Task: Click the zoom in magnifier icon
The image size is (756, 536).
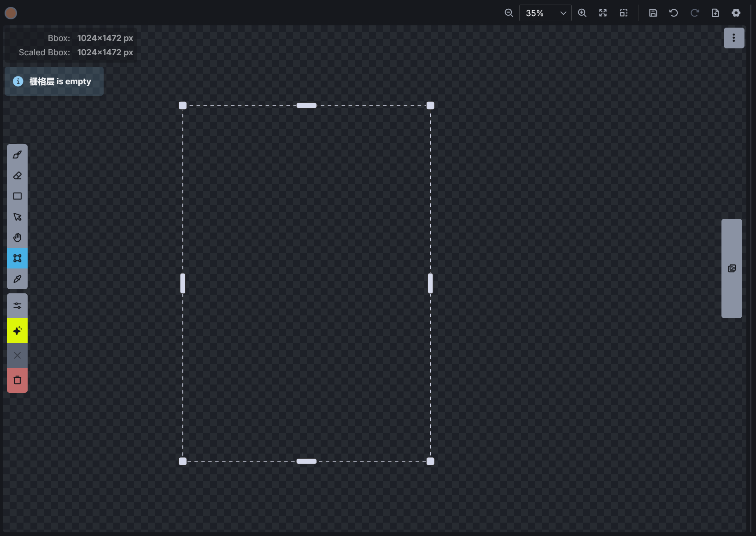Action: click(x=582, y=13)
